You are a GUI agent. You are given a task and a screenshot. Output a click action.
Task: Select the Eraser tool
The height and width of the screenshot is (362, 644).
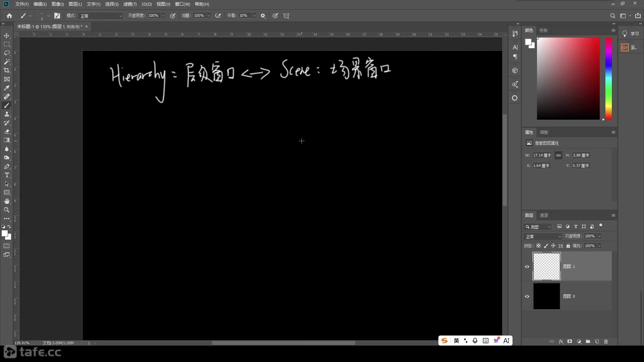(7, 131)
